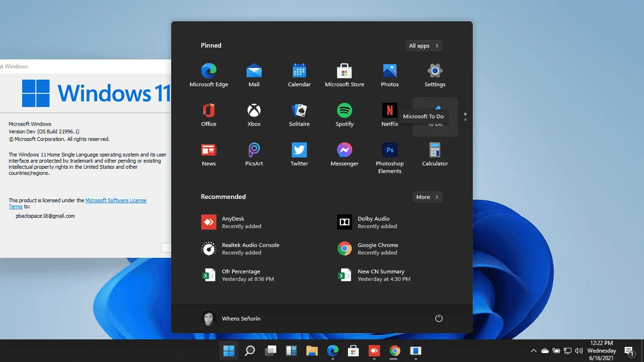Open the highlighted Microsoft To Do tile
This screenshot has width=644, height=362.
tap(435, 117)
